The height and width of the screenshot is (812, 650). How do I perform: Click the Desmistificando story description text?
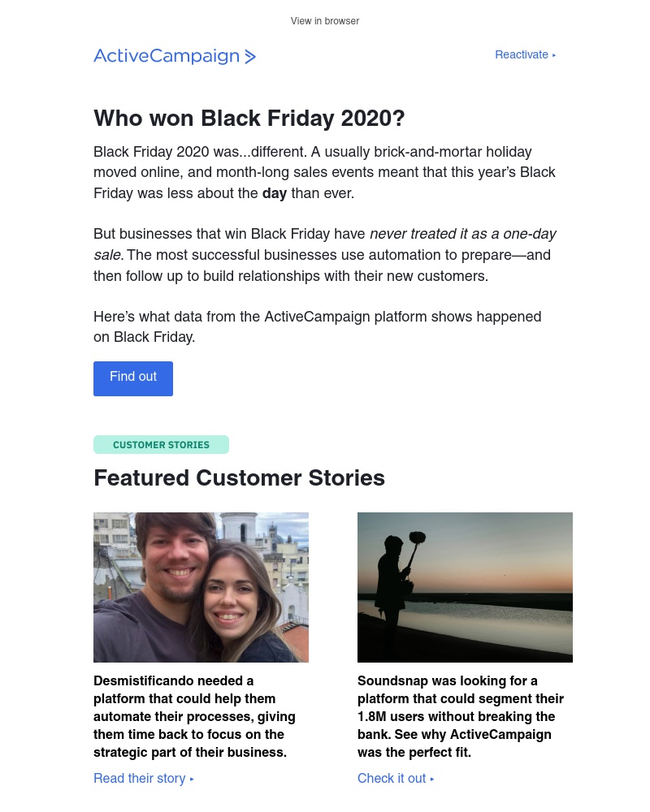tap(194, 717)
